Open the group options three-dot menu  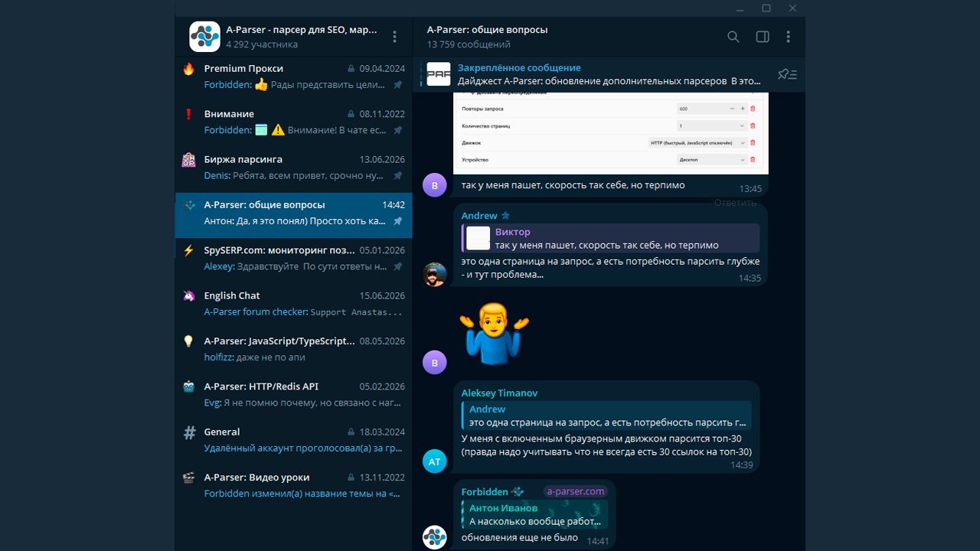394,37
